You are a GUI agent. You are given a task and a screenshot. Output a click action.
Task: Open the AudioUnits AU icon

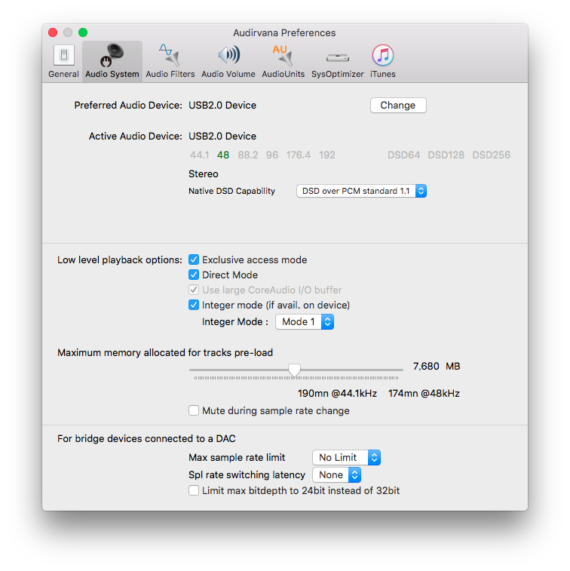coord(283,55)
